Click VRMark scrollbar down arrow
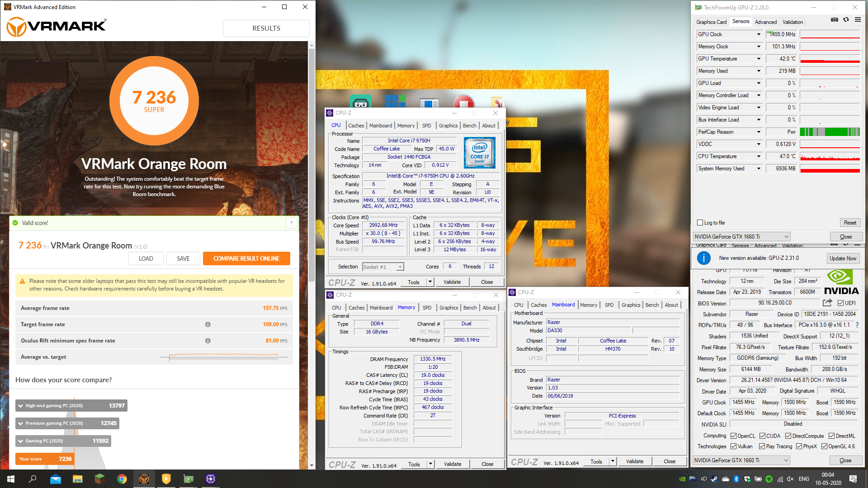Viewport: 868px width, 488px height. click(311, 465)
